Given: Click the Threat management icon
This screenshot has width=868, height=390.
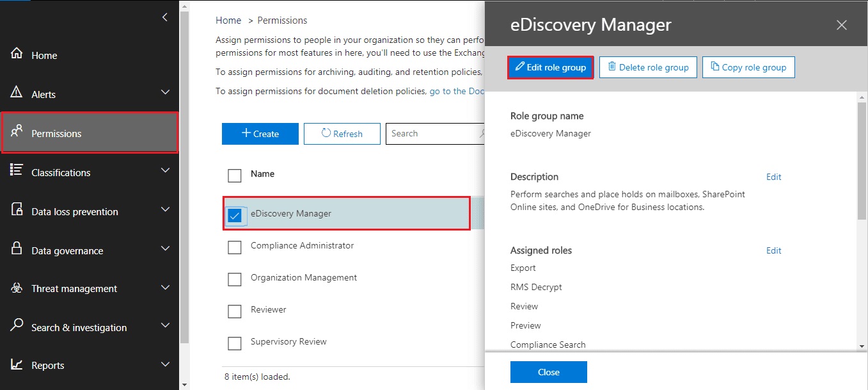Looking at the screenshot, I should [18, 288].
